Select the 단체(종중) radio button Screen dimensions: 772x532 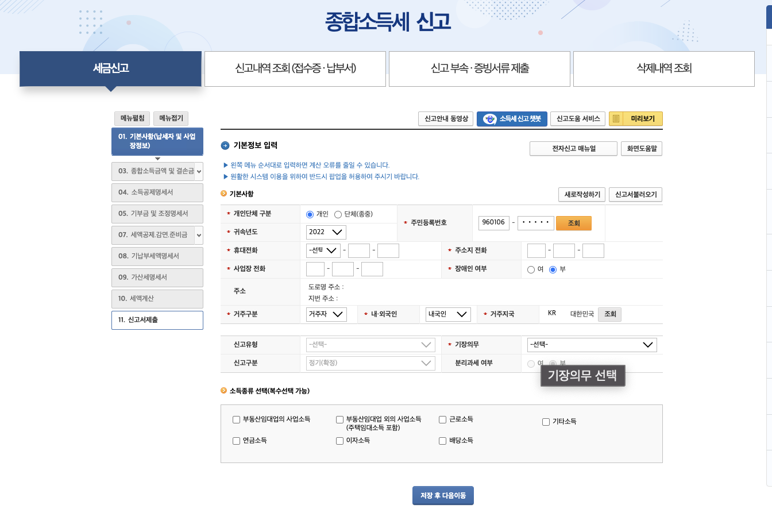(x=339, y=213)
